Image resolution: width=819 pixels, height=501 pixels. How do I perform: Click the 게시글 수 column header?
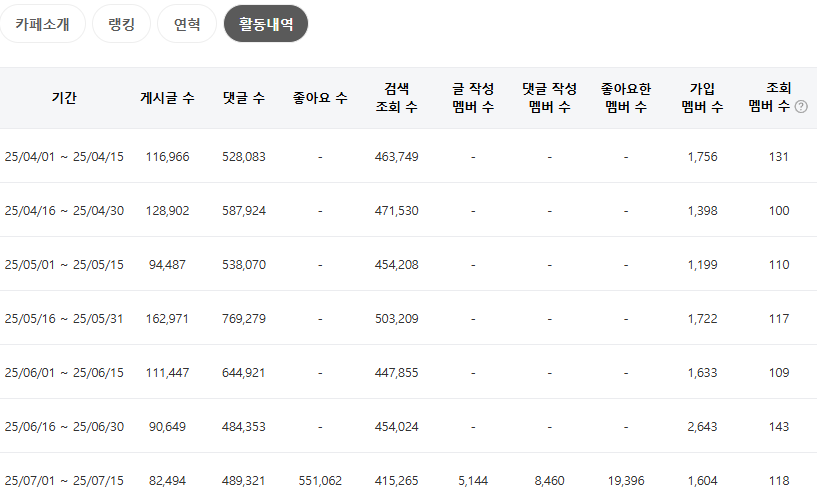pos(167,98)
